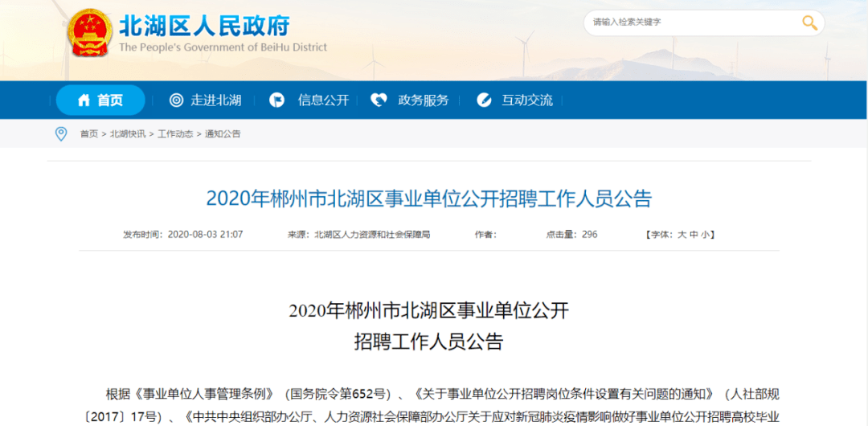Open the 信息公开 menu
Image resolution: width=868 pixels, height=426 pixels.
pos(324,100)
